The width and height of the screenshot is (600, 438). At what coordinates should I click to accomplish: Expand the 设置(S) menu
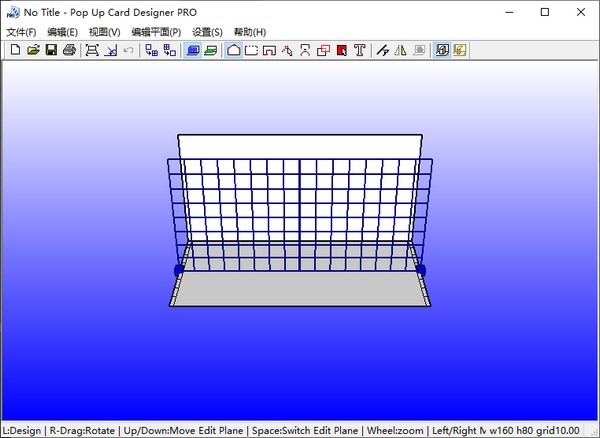tap(208, 32)
